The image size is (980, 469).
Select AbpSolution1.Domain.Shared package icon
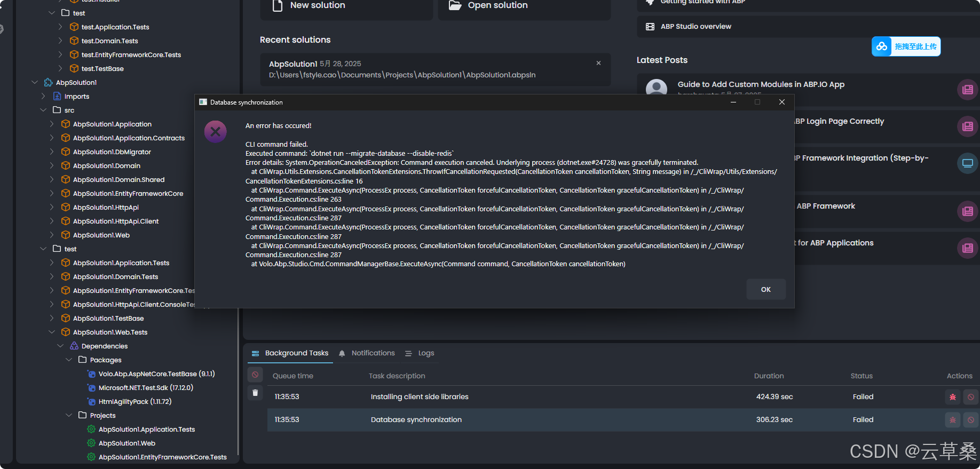(x=66, y=179)
